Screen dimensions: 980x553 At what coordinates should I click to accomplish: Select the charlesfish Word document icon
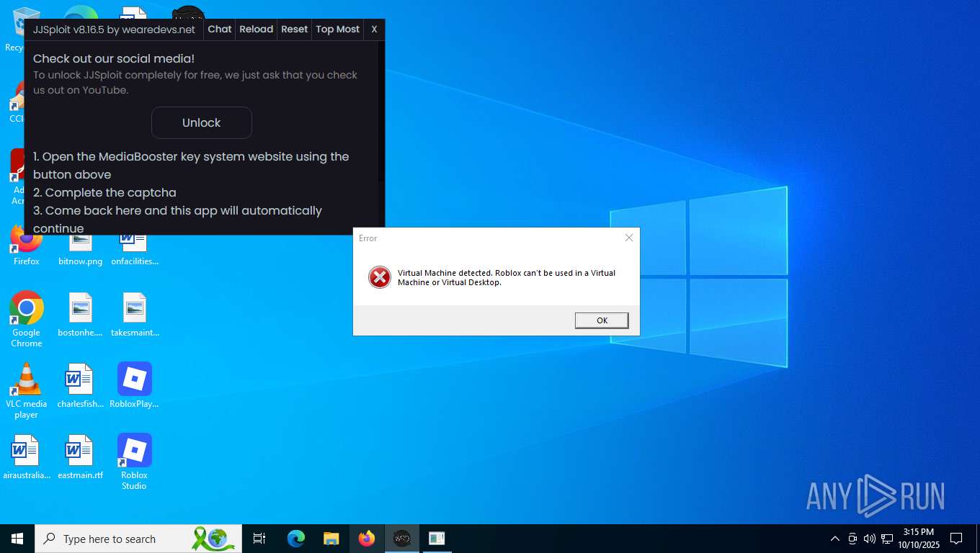[80, 386]
